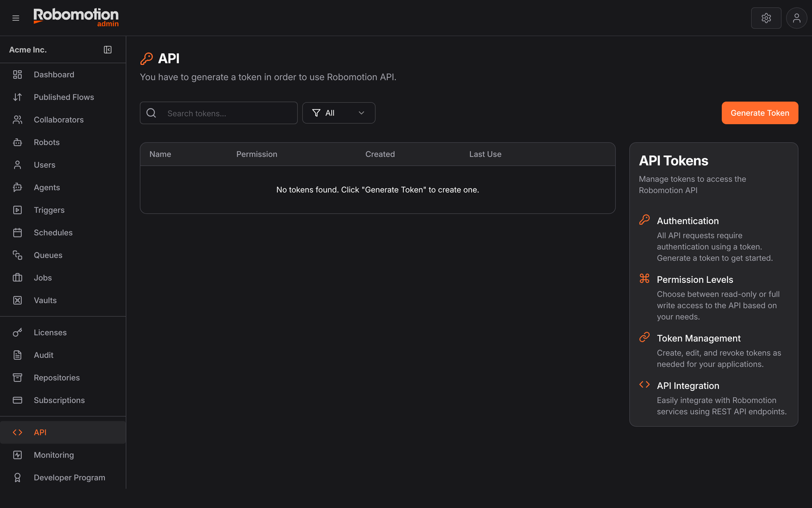Open Users menu entry

pyautogui.click(x=63, y=165)
